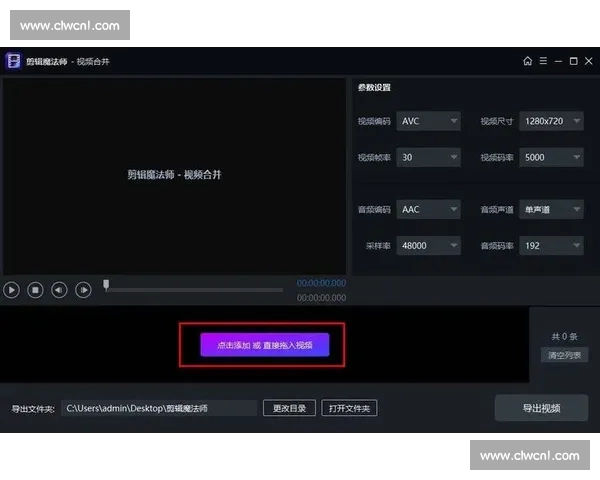Screen dimensions: 600x480
Task: Click the 导出文件夹 label
Action: pyautogui.click(x=33, y=409)
